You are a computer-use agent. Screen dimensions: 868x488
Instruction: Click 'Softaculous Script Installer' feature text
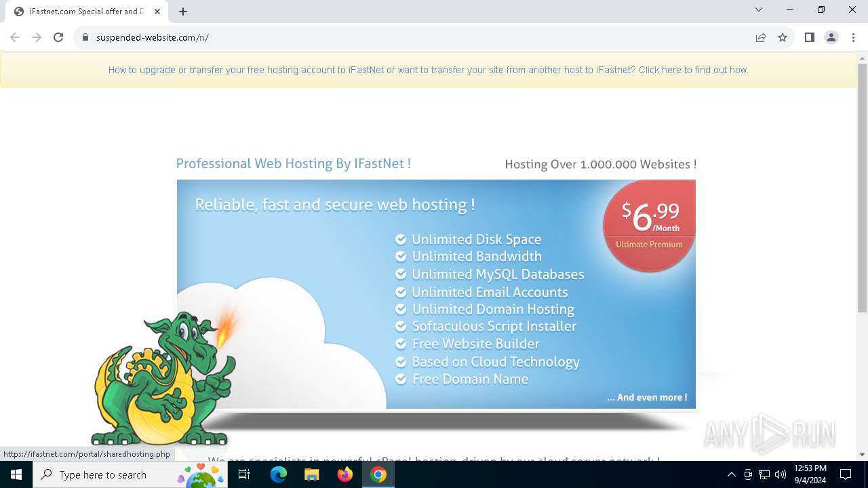tap(494, 326)
